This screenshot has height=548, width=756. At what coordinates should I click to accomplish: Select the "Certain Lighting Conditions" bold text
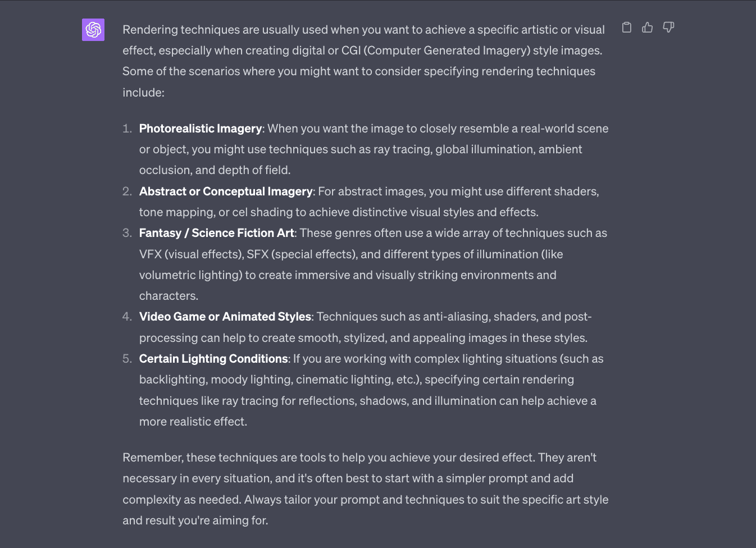point(213,359)
